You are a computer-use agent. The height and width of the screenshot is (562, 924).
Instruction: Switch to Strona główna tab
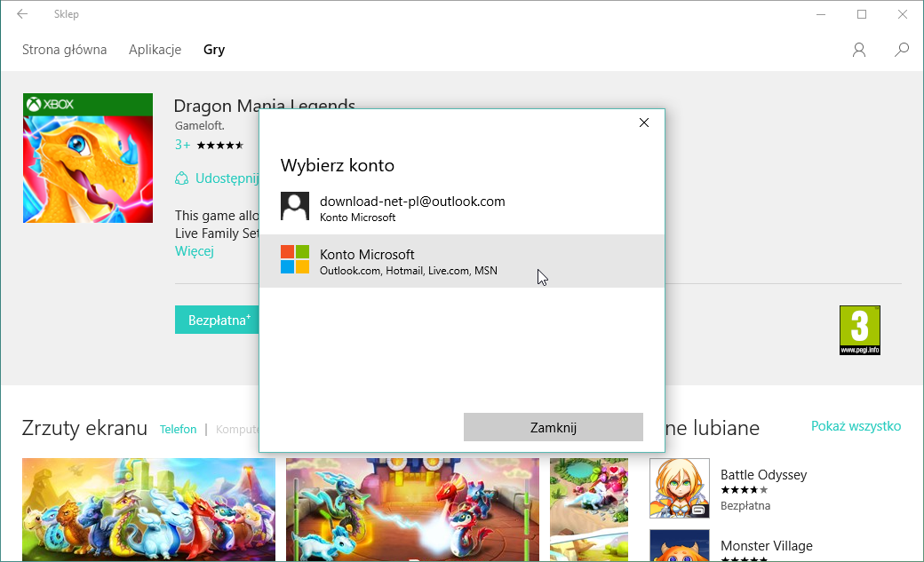click(x=64, y=50)
